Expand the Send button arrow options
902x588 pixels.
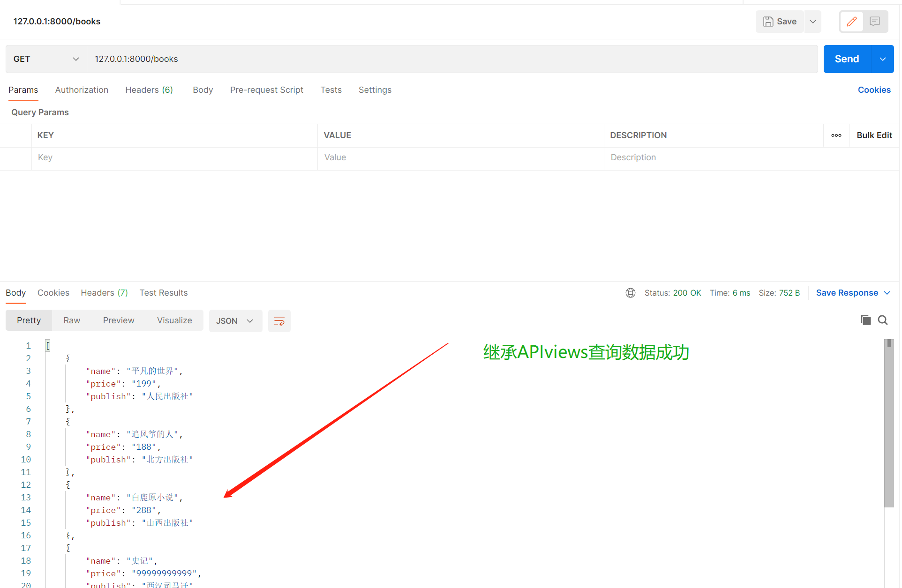click(882, 59)
